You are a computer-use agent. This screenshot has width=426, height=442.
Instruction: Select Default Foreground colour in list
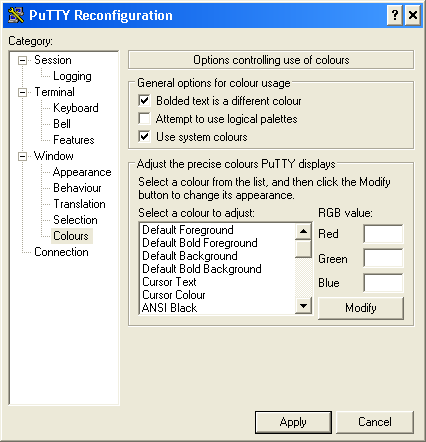click(x=217, y=230)
